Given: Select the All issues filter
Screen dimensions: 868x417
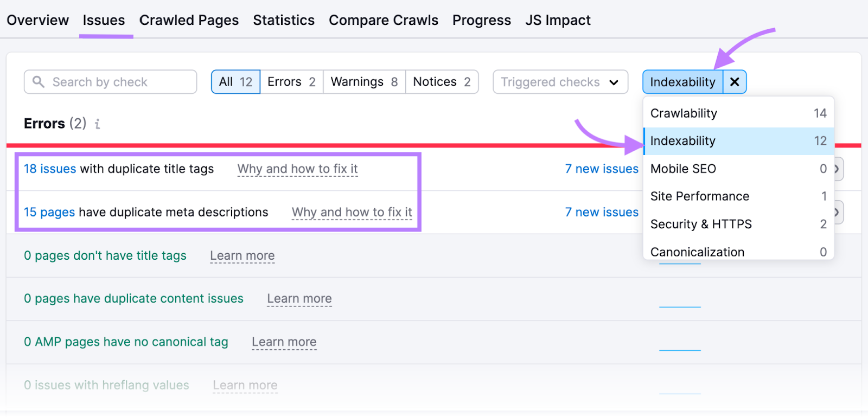Looking at the screenshot, I should point(235,81).
